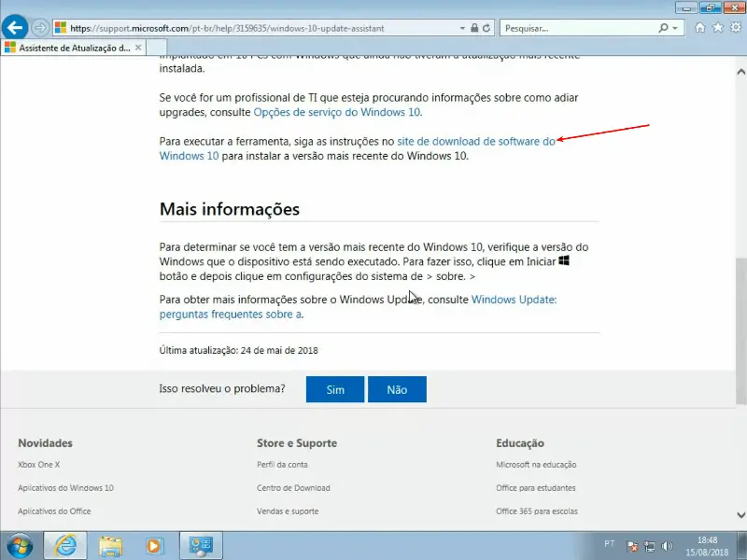Select the Assistente de Atualização tab
Screen dimensions: 747x560
(x=73, y=48)
